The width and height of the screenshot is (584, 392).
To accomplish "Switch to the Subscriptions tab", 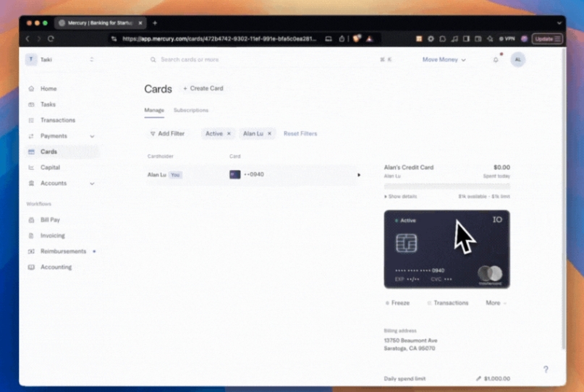I will pyautogui.click(x=191, y=111).
